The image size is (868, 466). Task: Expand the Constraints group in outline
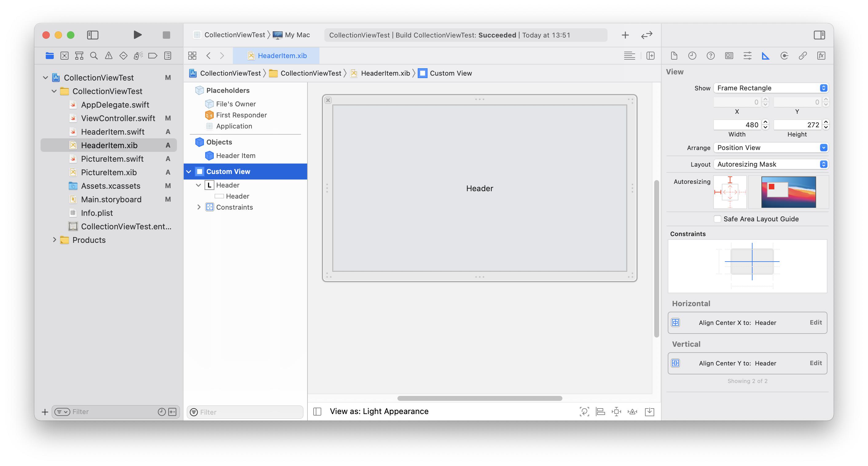(199, 207)
